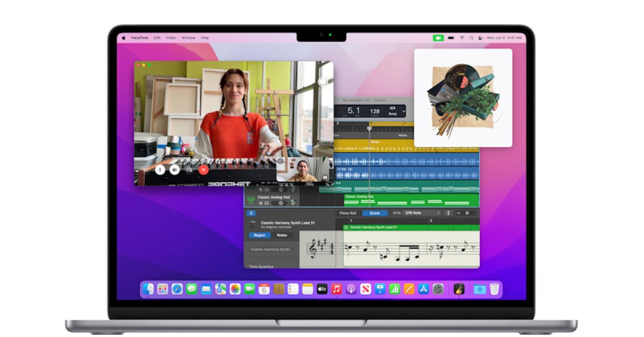Open the Trash in the Dock

coord(494,289)
